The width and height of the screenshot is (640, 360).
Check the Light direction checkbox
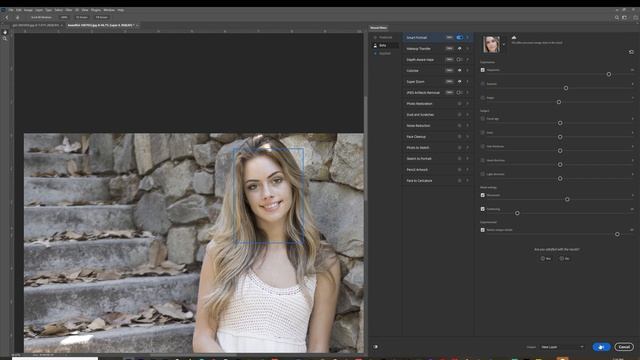click(482, 174)
